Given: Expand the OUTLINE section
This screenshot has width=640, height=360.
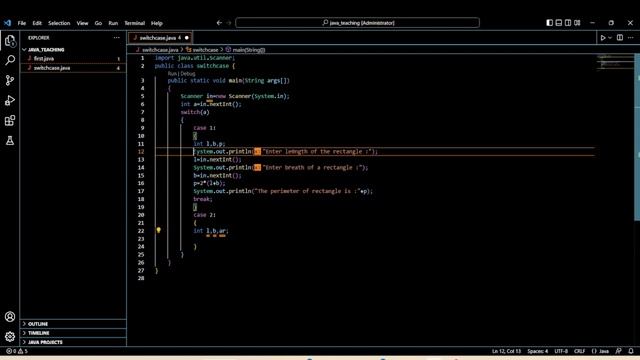Looking at the screenshot, I should 73,324.
